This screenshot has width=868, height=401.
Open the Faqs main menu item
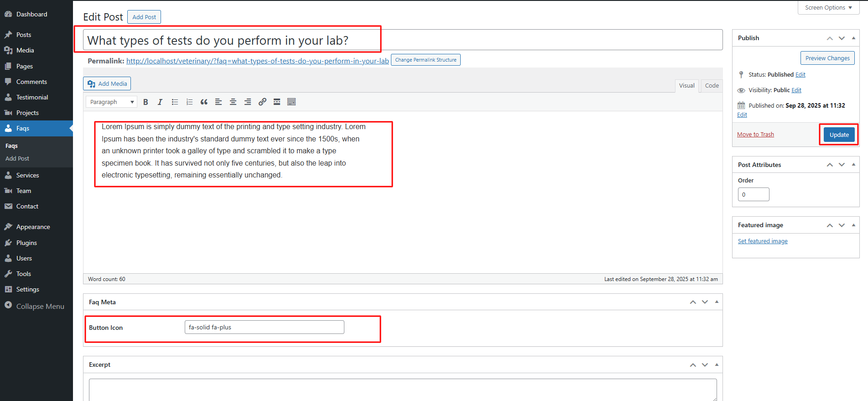pyautogui.click(x=36, y=128)
